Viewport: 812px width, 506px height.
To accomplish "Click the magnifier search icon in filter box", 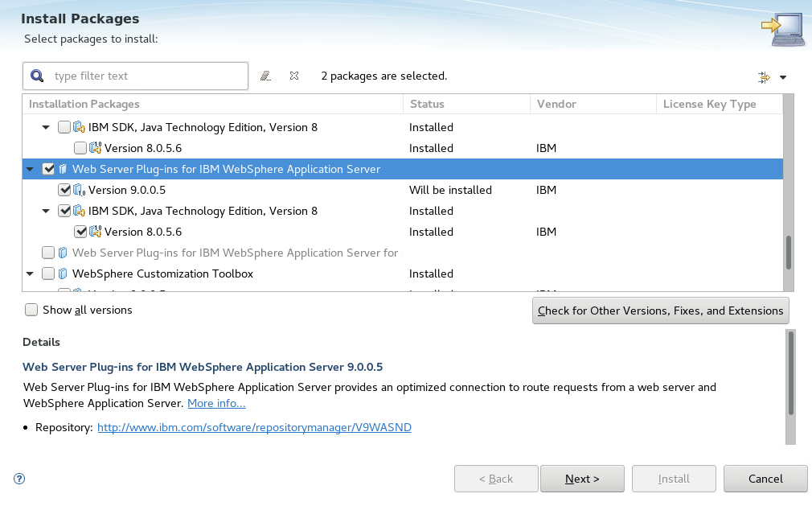I will tap(37, 76).
